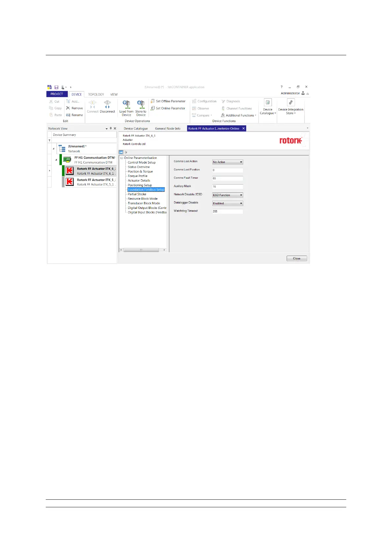
Task: Click Store to Device icon
Action: pos(141,104)
